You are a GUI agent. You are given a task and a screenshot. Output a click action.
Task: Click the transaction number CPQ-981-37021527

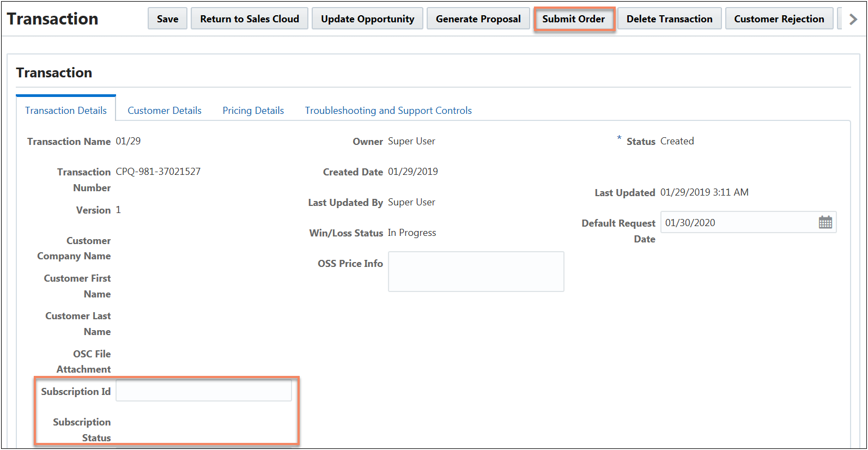[158, 172]
